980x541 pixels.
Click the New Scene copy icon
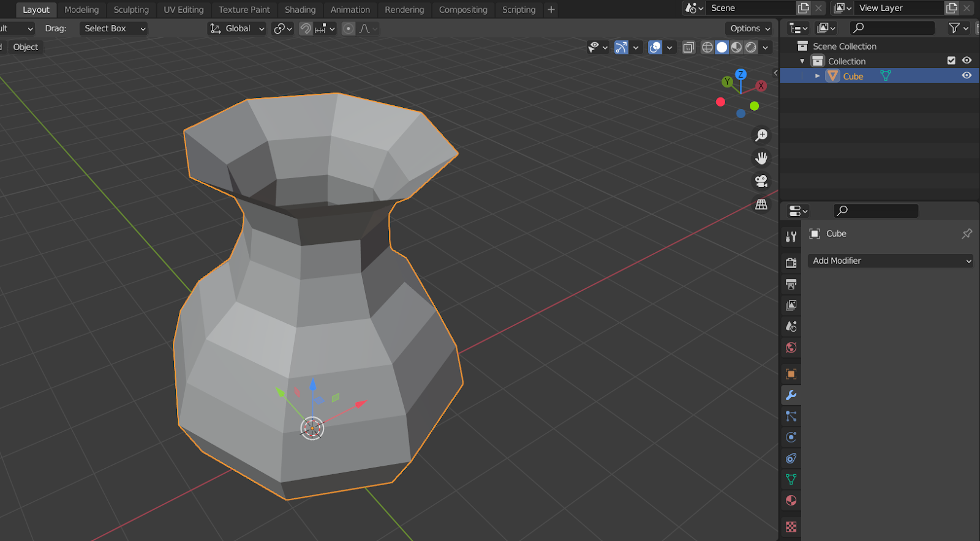[x=803, y=8]
